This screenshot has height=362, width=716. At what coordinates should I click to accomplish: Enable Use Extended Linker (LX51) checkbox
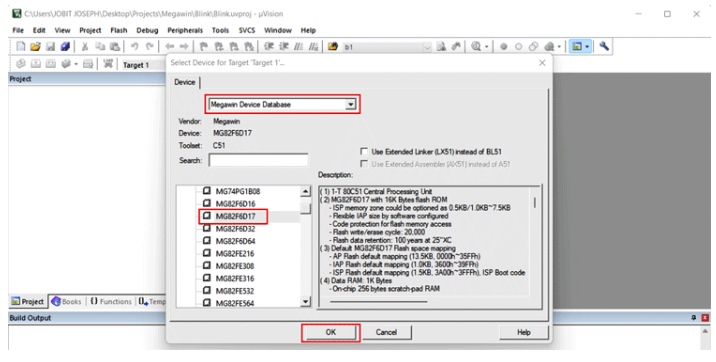click(x=364, y=152)
